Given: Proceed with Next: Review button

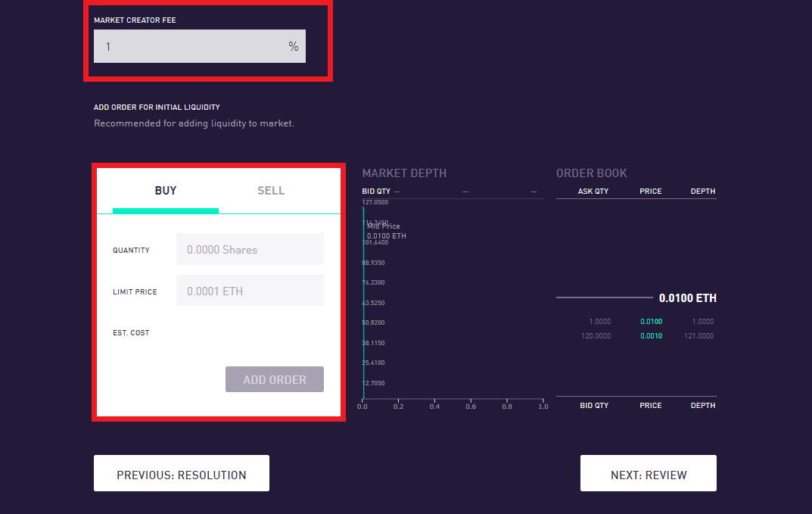Looking at the screenshot, I should pos(649,473).
